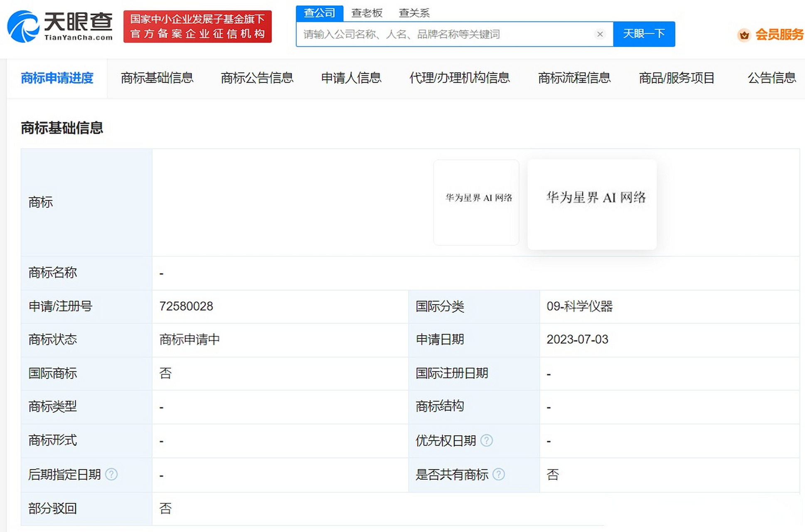Image resolution: width=805 pixels, height=532 pixels.
Task: Click the 申请日期 label cell
Action: 474,340
